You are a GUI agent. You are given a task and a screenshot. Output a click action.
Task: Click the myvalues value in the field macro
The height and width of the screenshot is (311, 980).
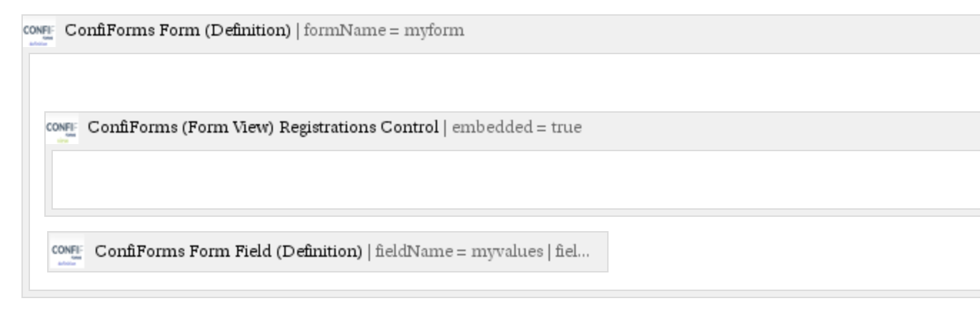506,251
